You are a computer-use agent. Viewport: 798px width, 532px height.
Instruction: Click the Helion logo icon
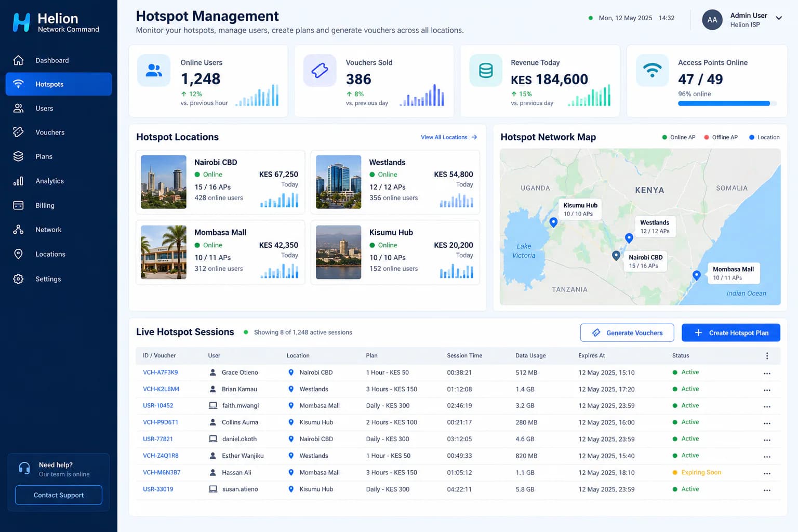(x=21, y=22)
